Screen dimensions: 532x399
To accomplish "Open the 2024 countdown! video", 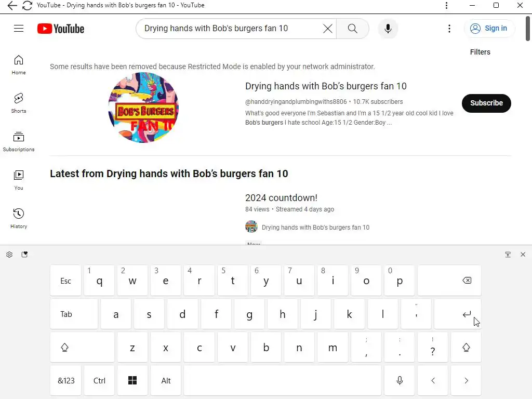I will pos(281,198).
